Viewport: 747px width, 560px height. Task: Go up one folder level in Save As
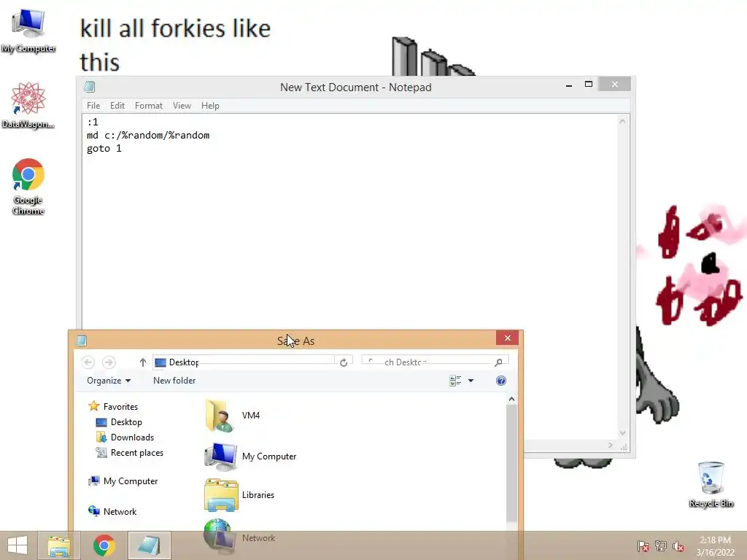(x=142, y=362)
